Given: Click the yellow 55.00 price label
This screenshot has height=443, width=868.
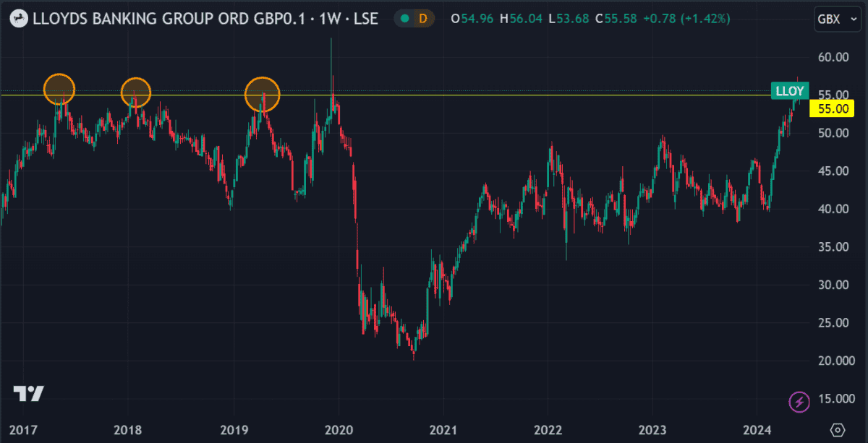Looking at the screenshot, I should (832, 109).
